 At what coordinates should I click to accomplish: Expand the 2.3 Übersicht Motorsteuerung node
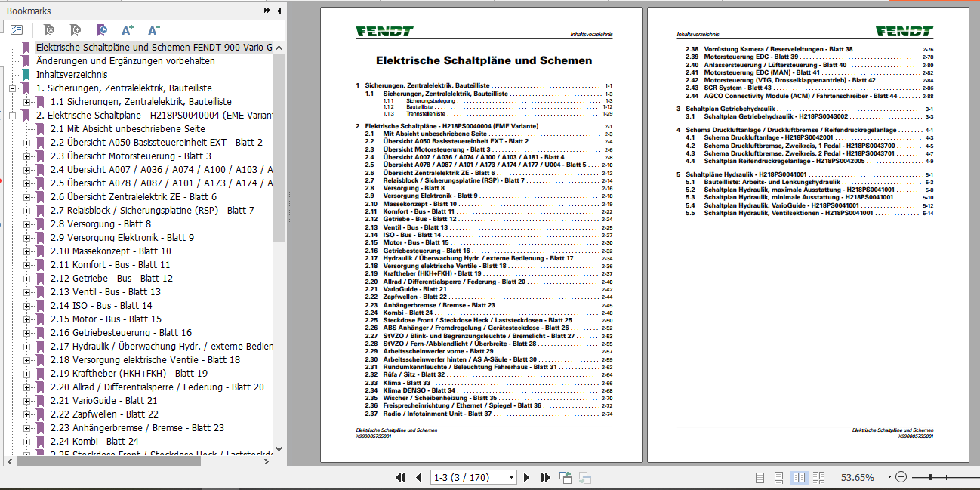point(27,156)
